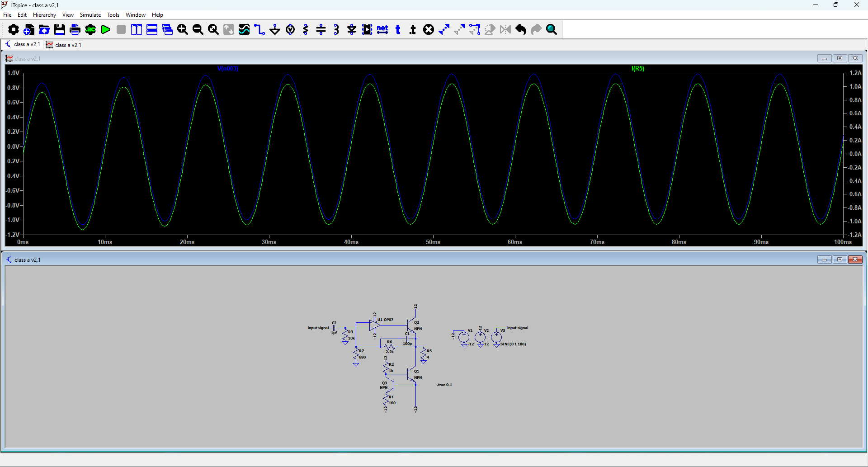Open the Find search tool
The height and width of the screenshot is (467, 868).
(552, 30)
